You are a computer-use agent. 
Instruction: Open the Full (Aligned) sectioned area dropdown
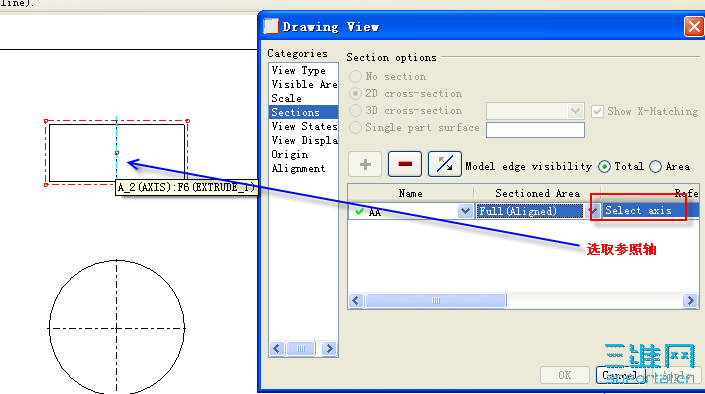tap(593, 211)
